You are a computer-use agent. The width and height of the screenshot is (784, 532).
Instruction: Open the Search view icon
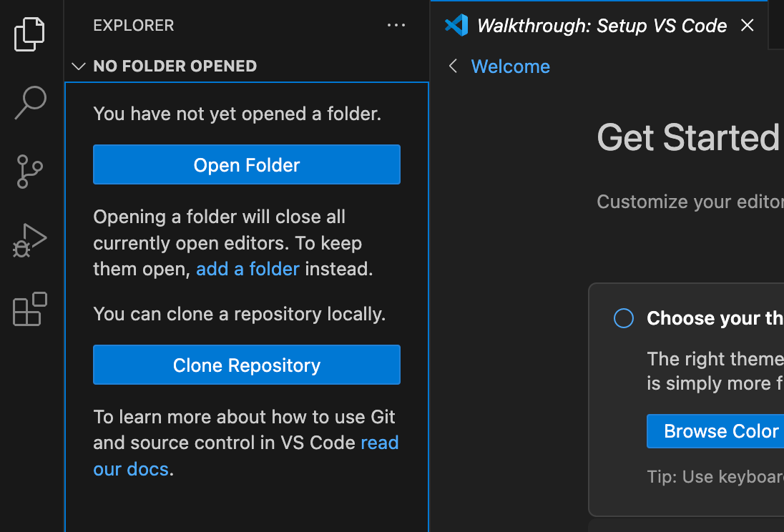click(x=31, y=102)
